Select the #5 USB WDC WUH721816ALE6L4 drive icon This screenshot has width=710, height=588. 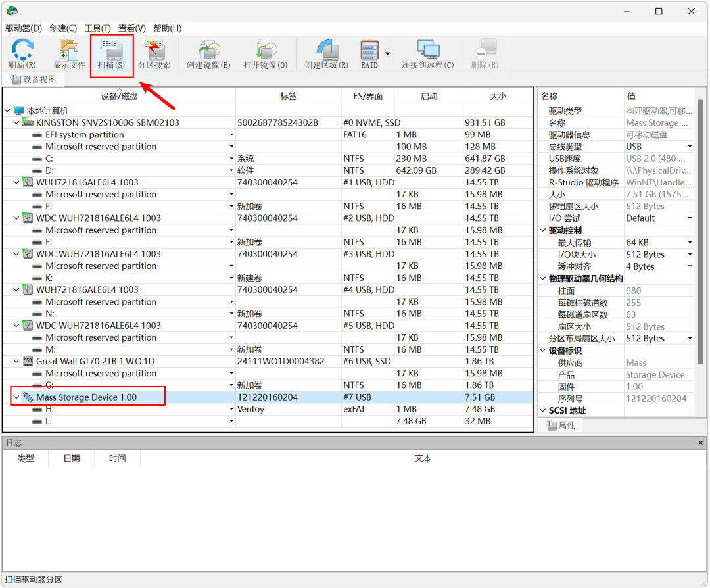click(28, 326)
